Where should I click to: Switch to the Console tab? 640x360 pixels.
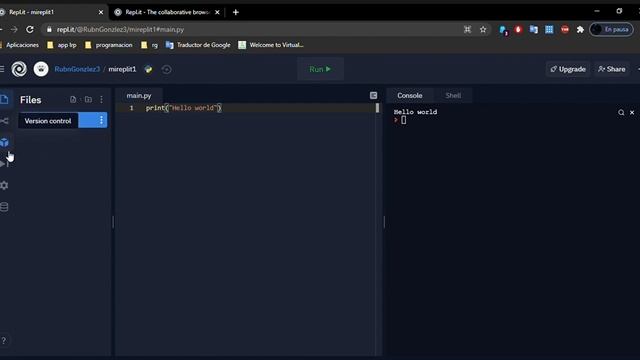click(x=409, y=96)
